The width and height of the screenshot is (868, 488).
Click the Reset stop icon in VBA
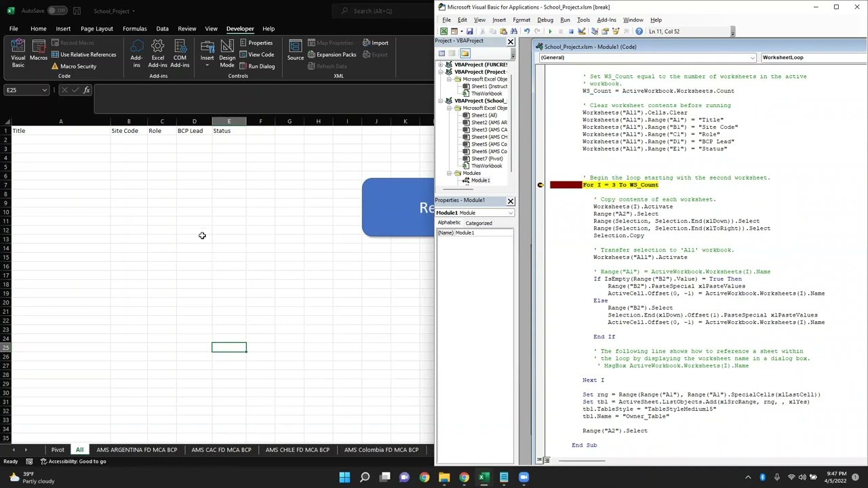pyautogui.click(x=571, y=31)
